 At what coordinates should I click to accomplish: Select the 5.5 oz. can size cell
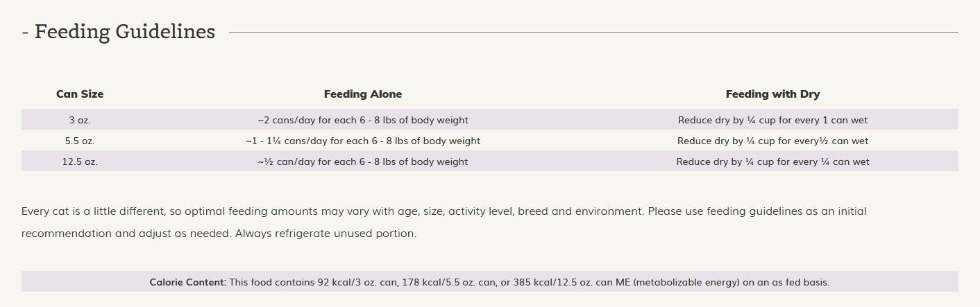(80, 141)
